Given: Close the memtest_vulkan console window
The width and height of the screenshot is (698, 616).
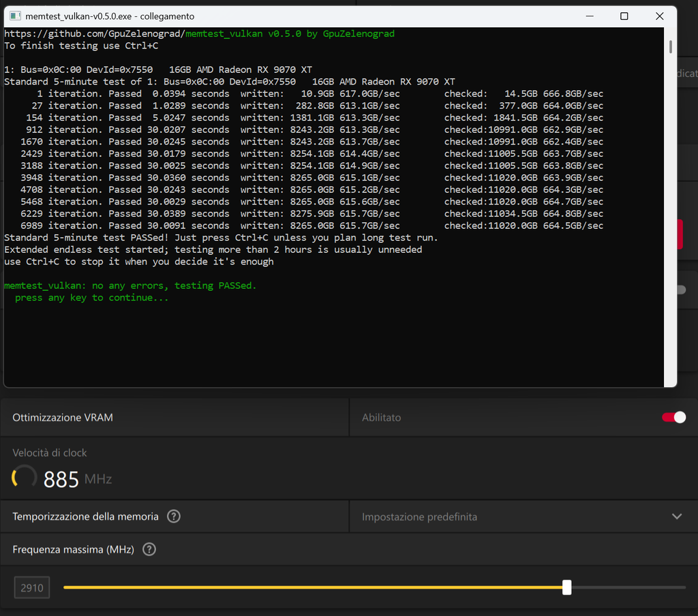Looking at the screenshot, I should 660,16.
